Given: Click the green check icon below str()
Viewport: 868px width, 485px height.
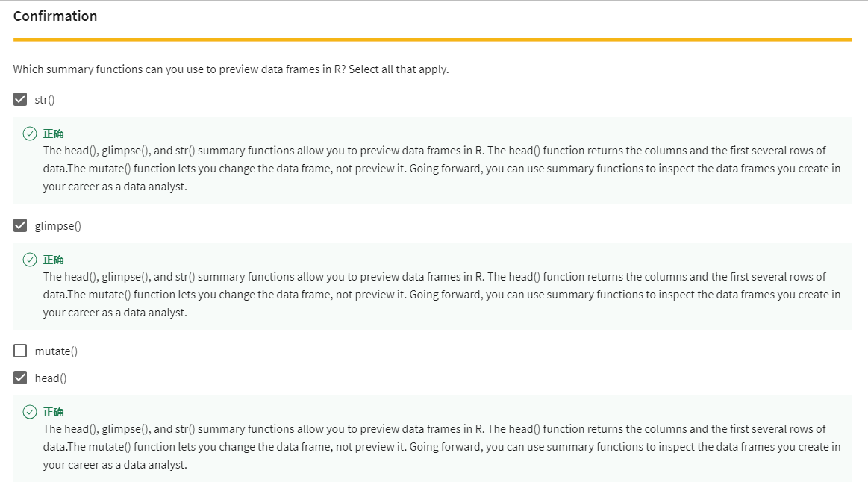Looking at the screenshot, I should pos(29,134).
